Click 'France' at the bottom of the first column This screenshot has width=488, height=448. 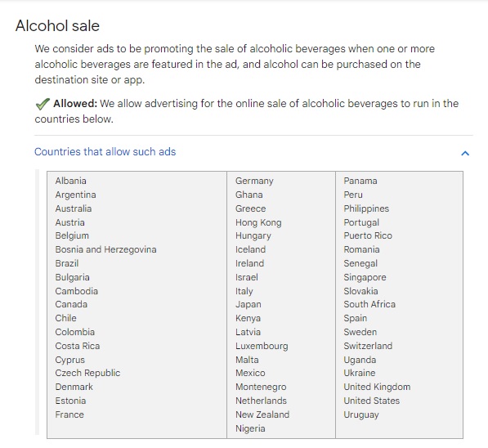pyautogui.click(x=69, y=414)
